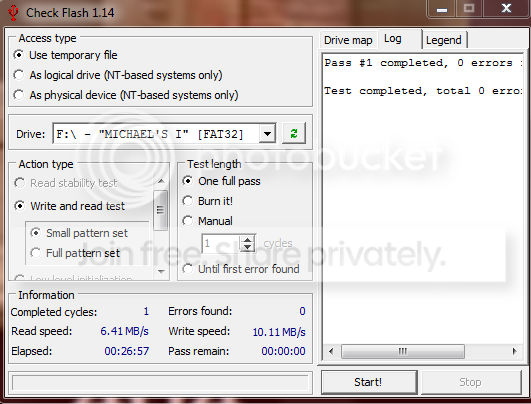531x404 pixels.
Task: Click the log scroll left arrow
Action: coord(331,351)
